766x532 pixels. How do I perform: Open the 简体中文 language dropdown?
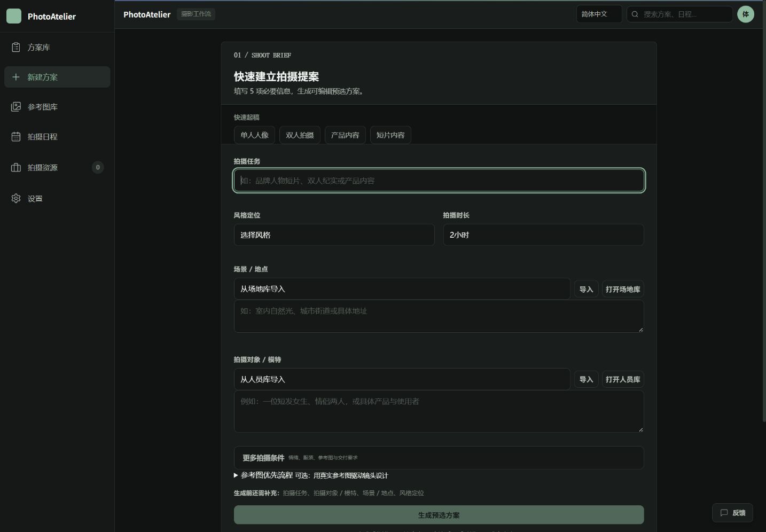(x=599, y=14)
